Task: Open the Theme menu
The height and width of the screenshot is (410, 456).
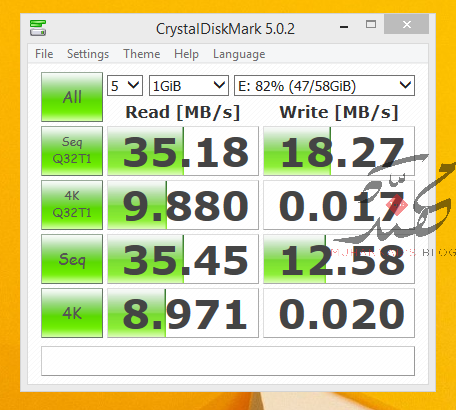Action: pyautogui.click(x=142, y=54)
